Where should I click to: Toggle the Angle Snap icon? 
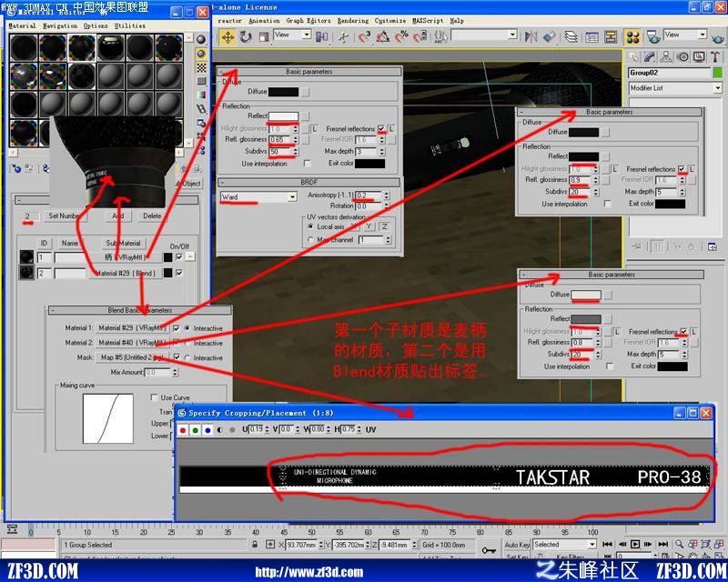click(383, 36)
